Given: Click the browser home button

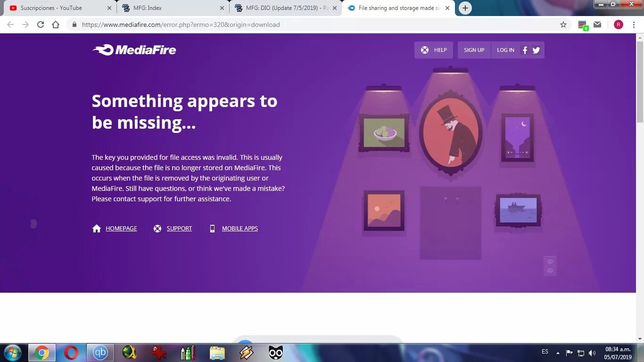Looking at the screenshot, I should click(56, 25).
